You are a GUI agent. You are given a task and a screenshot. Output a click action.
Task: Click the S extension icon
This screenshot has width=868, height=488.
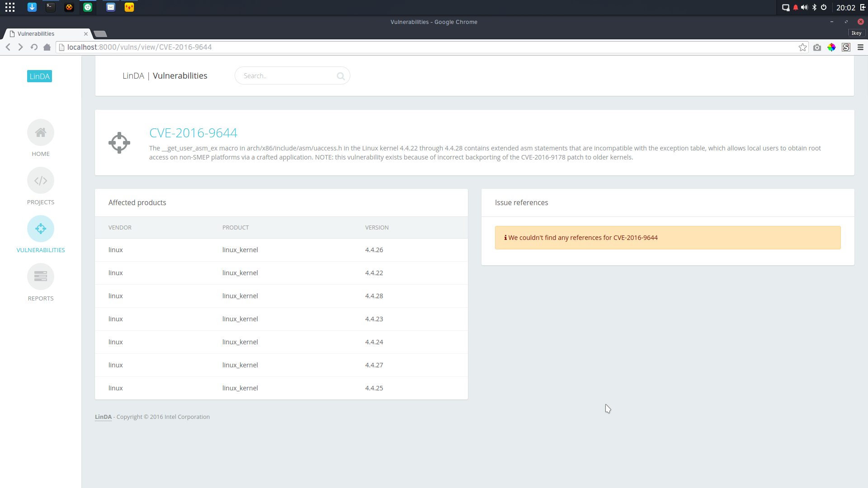846,47
